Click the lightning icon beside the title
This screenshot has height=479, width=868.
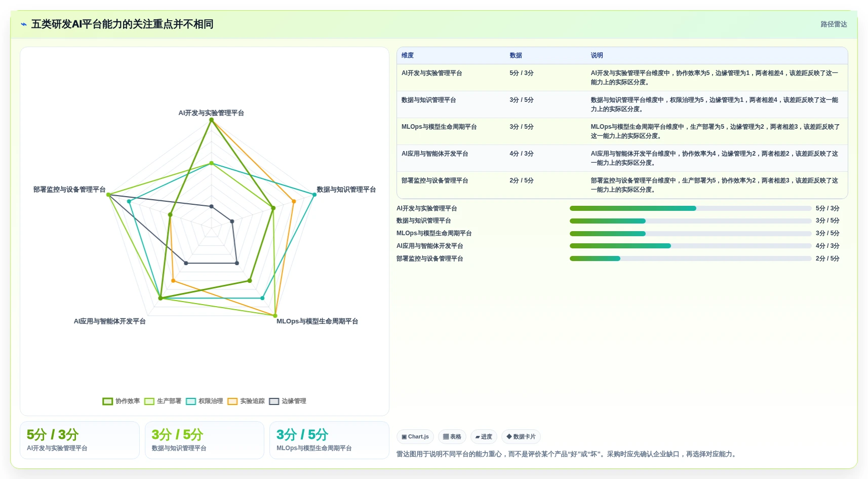(24, 24)
